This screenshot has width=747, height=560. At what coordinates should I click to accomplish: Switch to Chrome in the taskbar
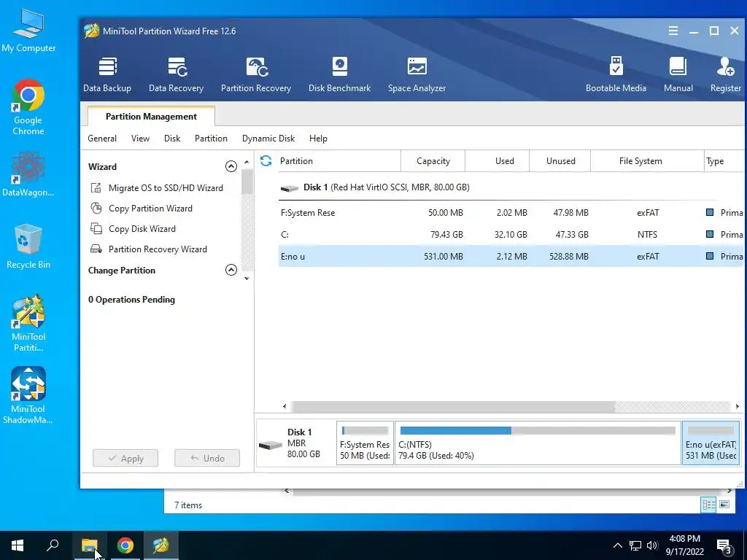125,545
